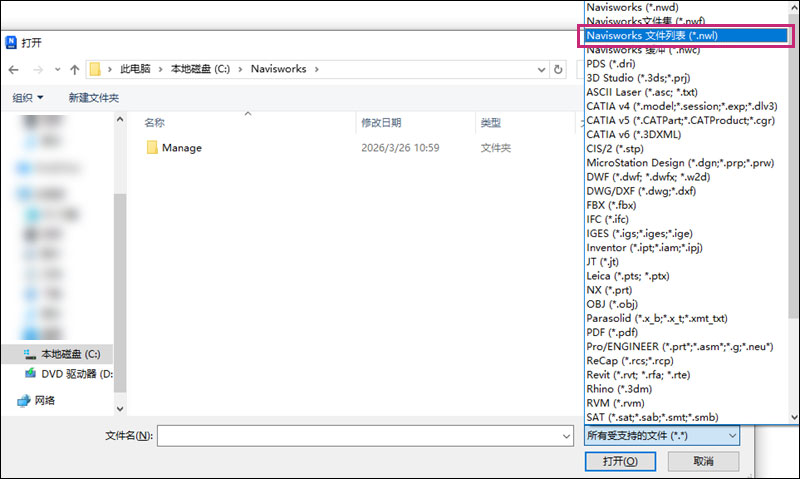Open the recent locations chevron
The height and width of the screenshot is (479, 800).
(58, 69)
